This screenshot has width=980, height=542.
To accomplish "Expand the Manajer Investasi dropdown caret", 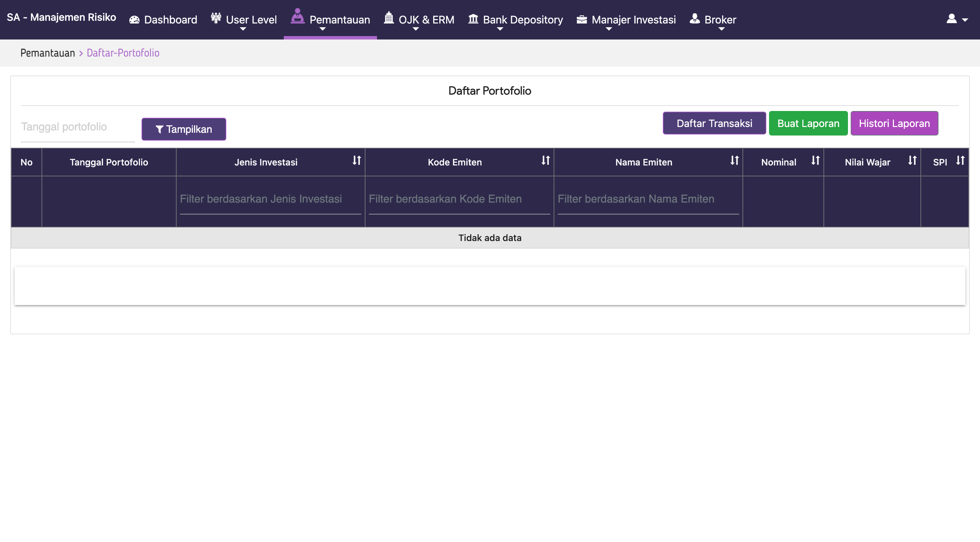I will tap(609, 29).
